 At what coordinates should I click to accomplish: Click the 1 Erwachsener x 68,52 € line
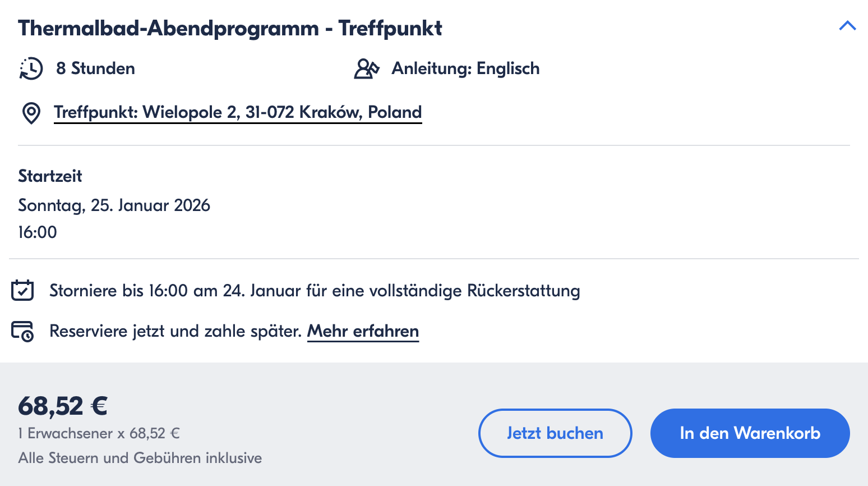pos(99,433)
